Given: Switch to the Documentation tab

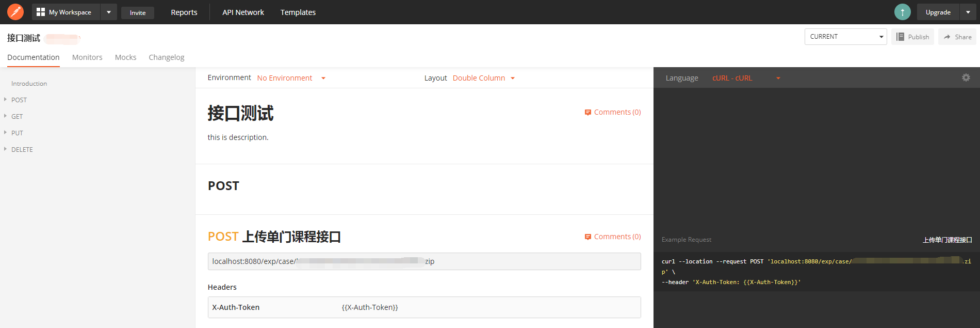Looking at the screenshot, I should pyautogui.click(x=34, y=57).
